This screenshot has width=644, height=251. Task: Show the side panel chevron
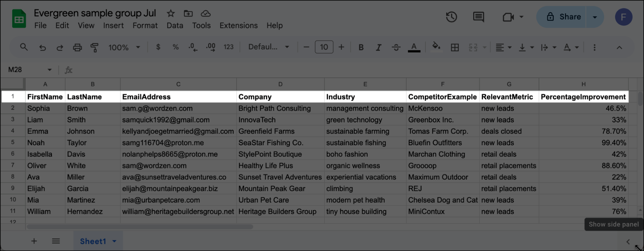[628, 241]
